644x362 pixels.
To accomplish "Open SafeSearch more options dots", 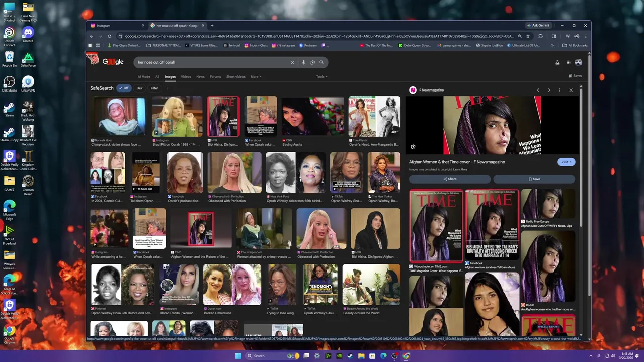I will tap(168, 88).
